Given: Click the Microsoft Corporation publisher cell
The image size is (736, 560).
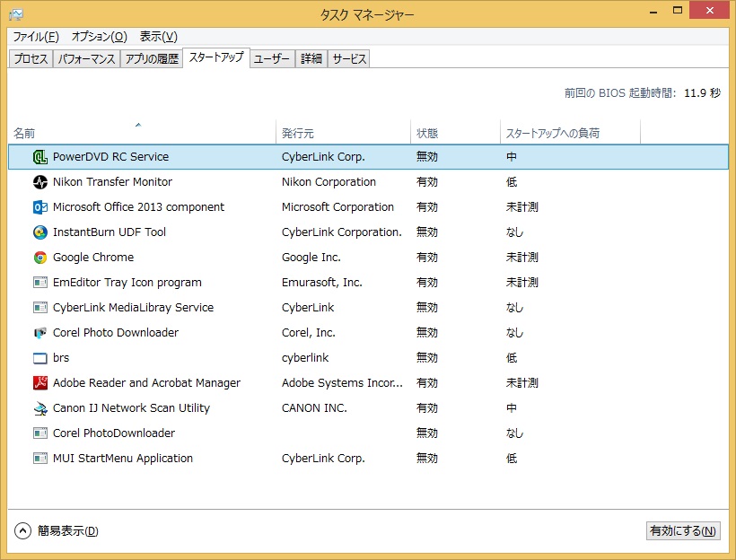Looking at the screenshot, I should pyautogui.click(x=337, y=207).
